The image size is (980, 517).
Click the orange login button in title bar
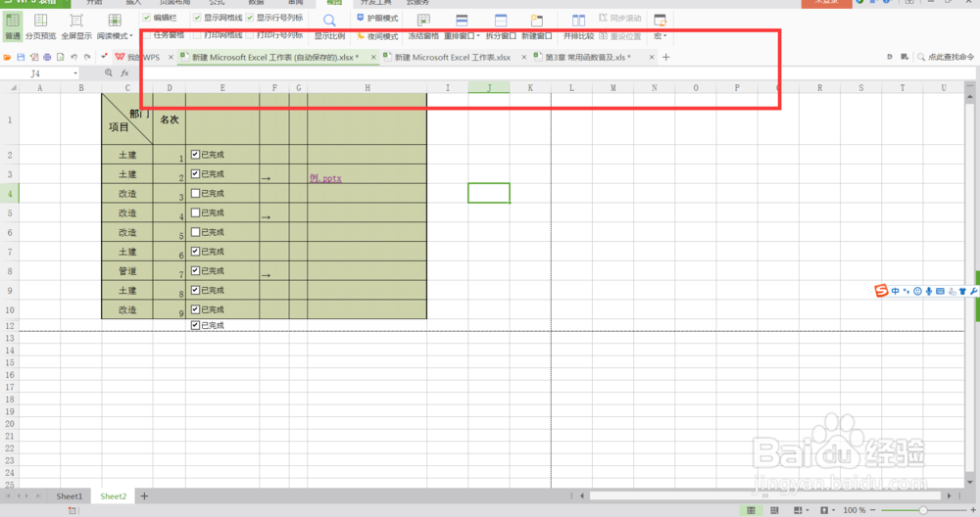826,3
